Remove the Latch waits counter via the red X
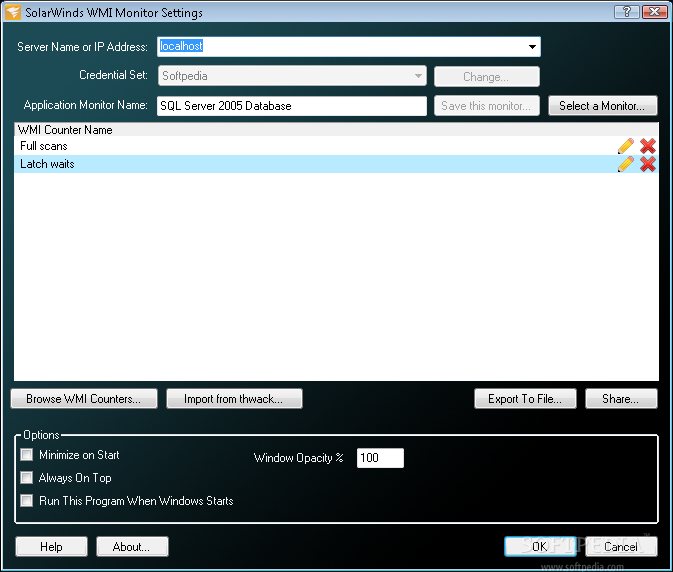 pyautogui.click(x=648, y=164)
